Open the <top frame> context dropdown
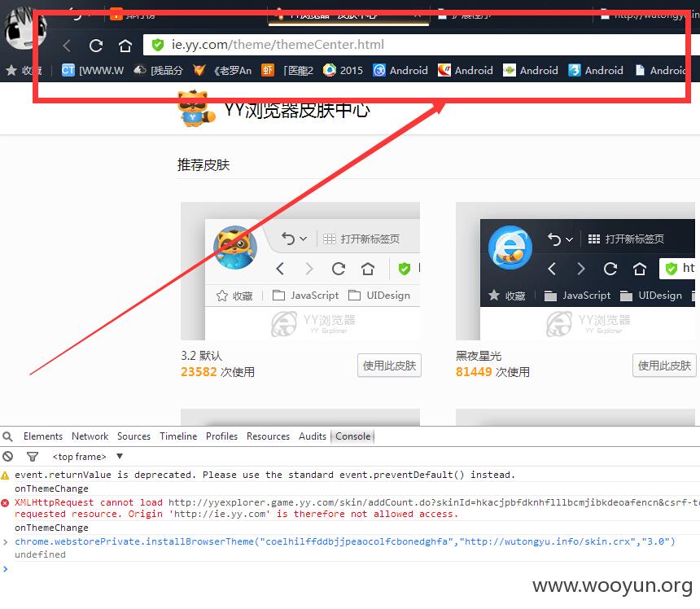Viewport: 700px width, 609px height. click(87, 456)
